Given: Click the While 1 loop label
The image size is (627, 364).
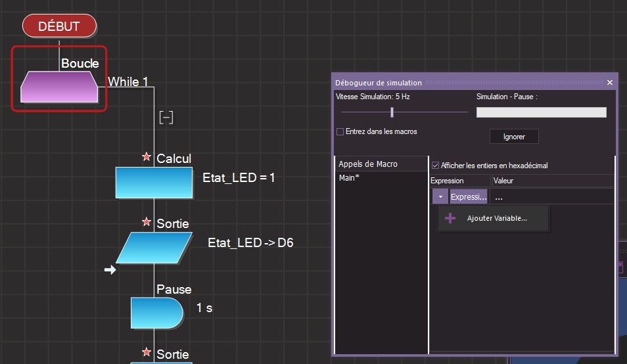Looking at the screenshot, I should point(128,81).
